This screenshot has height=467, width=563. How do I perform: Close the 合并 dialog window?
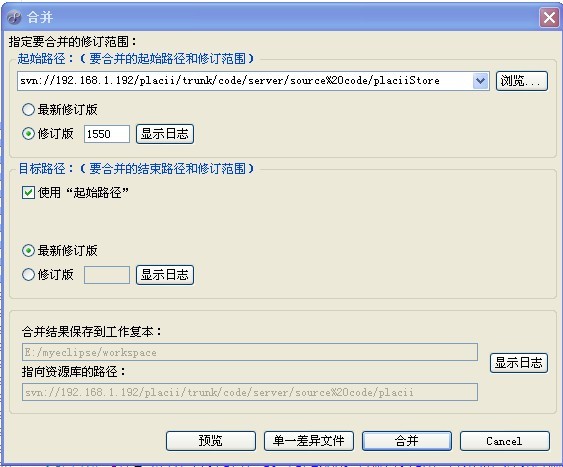click(x=549, y=17)
